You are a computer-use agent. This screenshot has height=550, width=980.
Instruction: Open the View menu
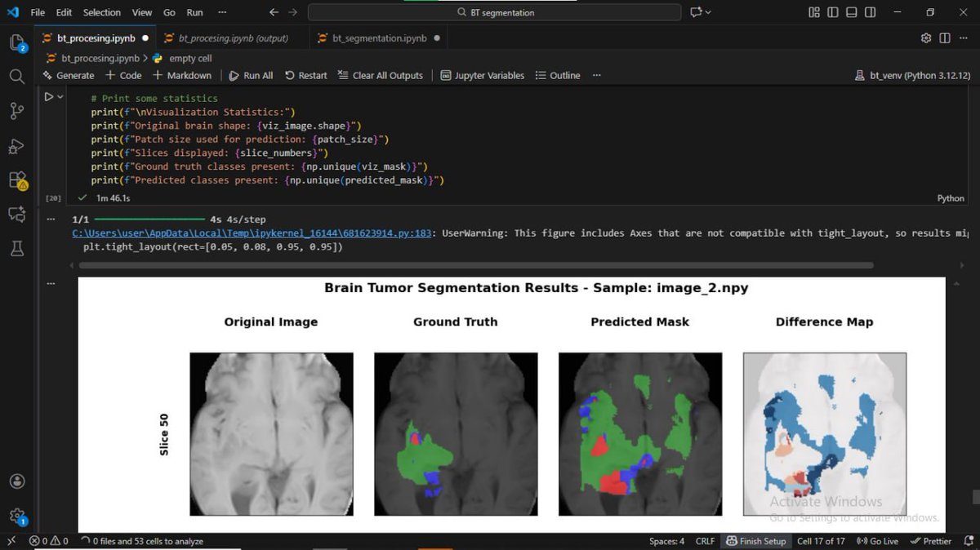[142, 12]
